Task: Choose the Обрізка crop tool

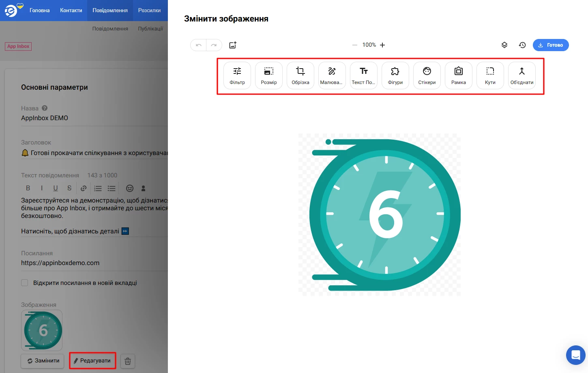Action: [x=300, y=75]
